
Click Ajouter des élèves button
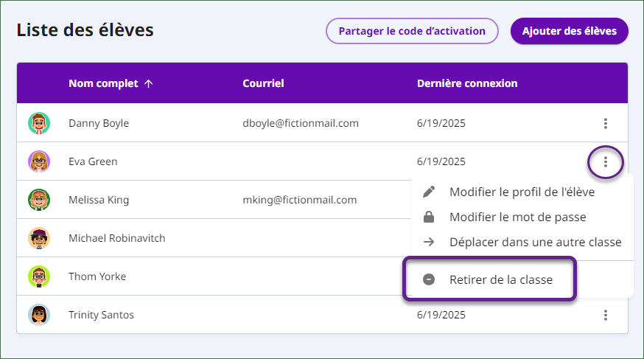pos(570,31)
